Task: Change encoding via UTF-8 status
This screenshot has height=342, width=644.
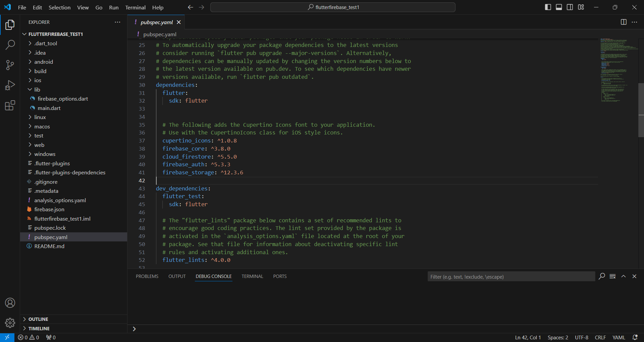Action: [582, 337]
